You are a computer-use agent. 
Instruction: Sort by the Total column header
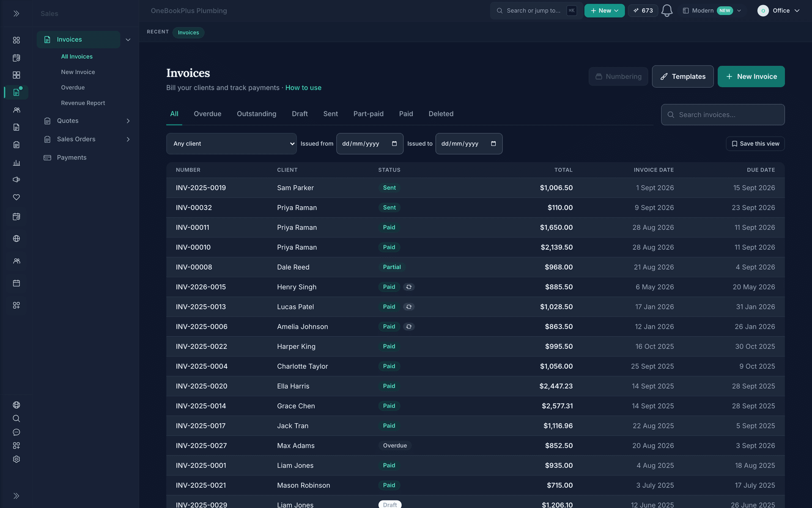pyautogui.click(x=563, y=170)
